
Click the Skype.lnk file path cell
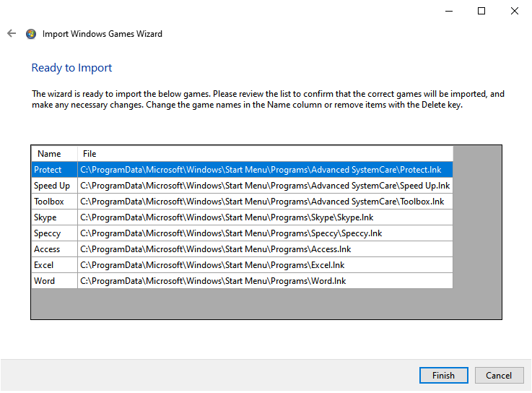(x=266, y=217)
